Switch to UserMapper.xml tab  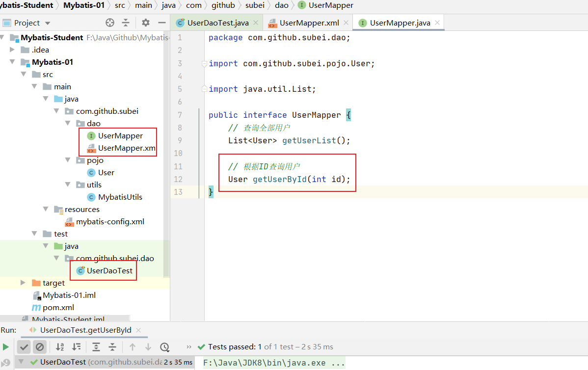click(x=309, y=23)
